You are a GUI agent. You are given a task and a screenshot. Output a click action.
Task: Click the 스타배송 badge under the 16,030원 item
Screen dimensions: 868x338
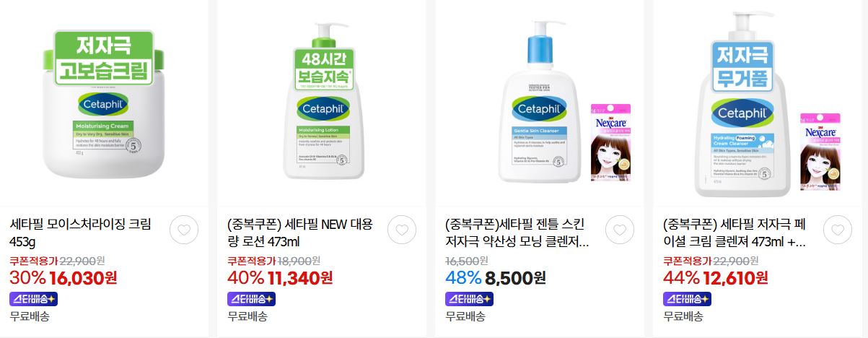[33, 298]
